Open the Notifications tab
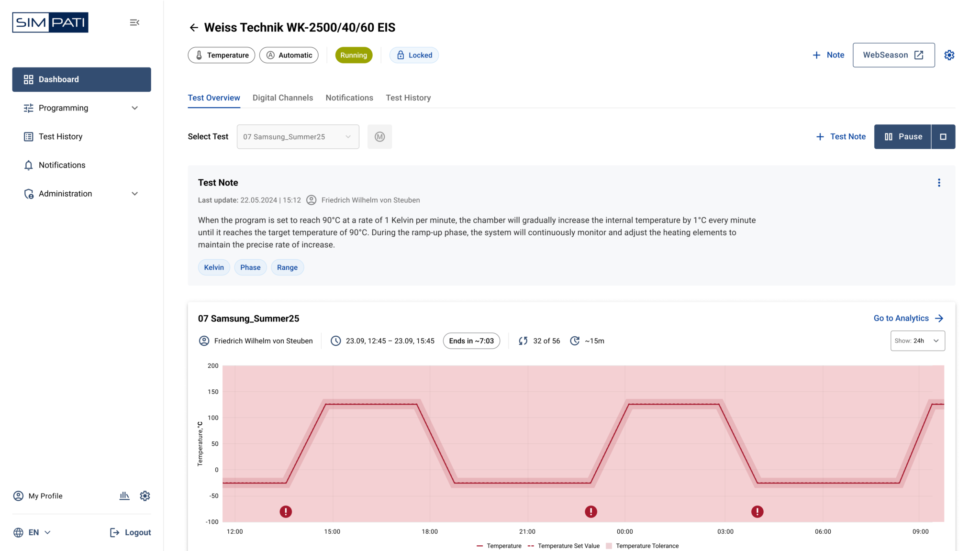Screen dimensions: 980x551 click(349, 98)
